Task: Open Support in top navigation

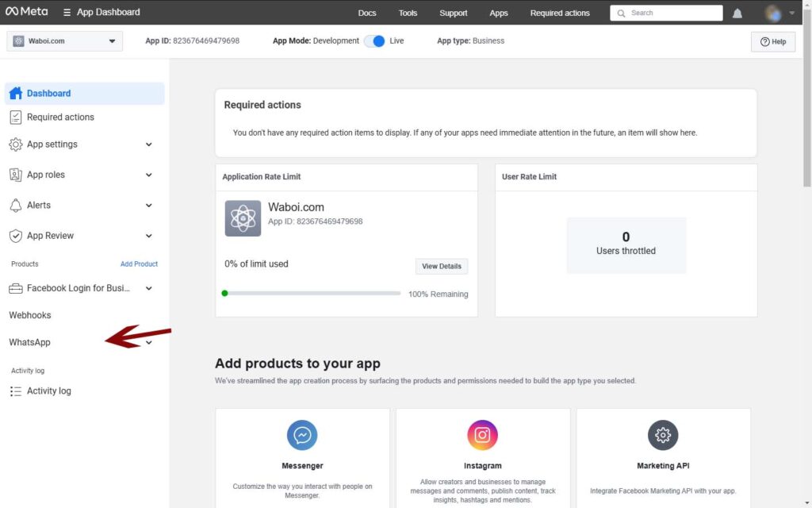Action: [453, 13]
